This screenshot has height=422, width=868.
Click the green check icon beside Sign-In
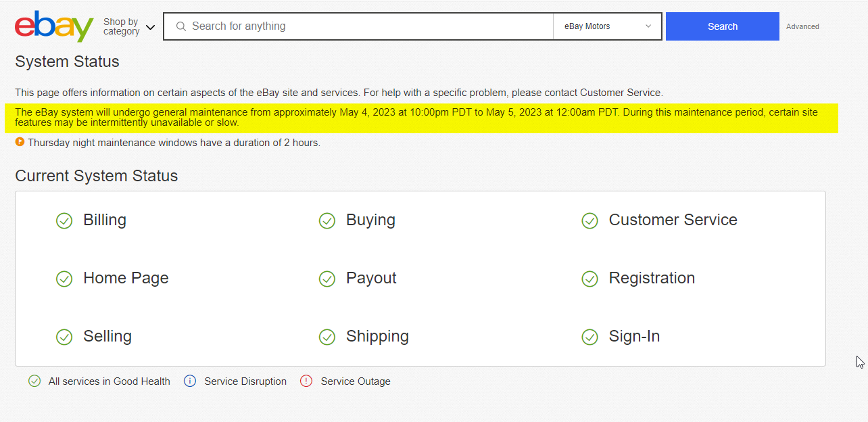pos(590,337)
